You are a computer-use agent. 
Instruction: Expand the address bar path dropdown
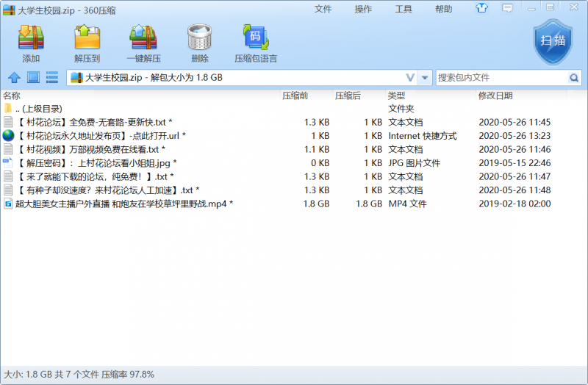[410, 77]
